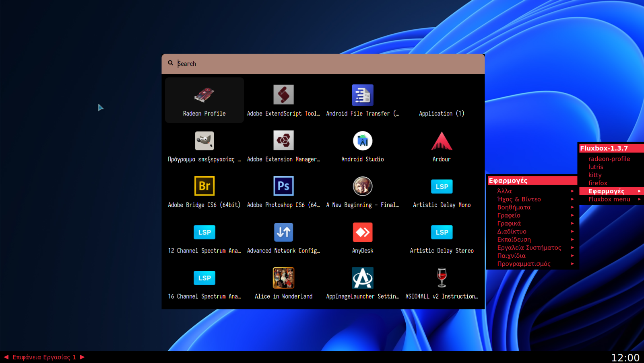Expand the Παιχνίδια submenu
This screenshot has width=644, height=363.
pyautogui.click(x=532, y=255)
